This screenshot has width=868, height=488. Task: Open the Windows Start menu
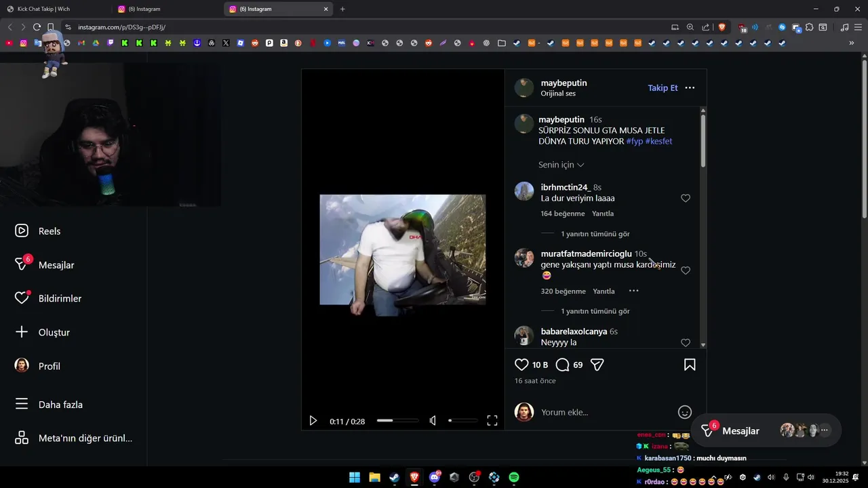(x=355, y=477)
